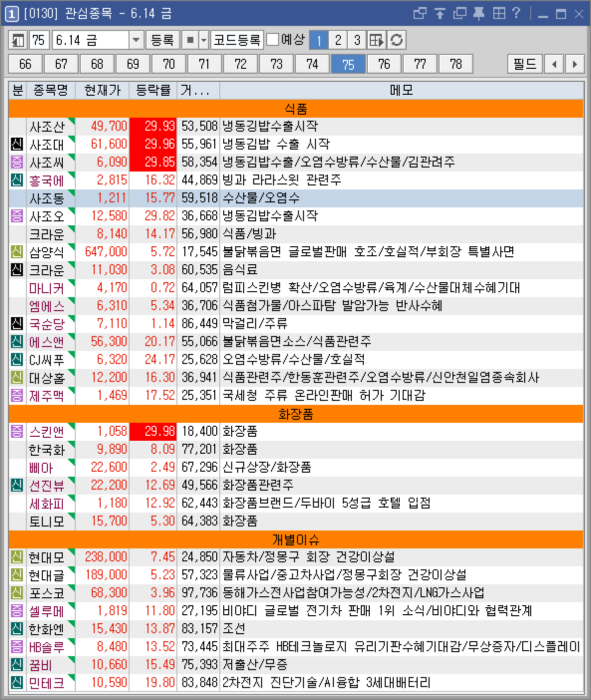Viewport: 591px width, 700px height.
Task: Select view mode button 1
Action: [x=319, y=40]
